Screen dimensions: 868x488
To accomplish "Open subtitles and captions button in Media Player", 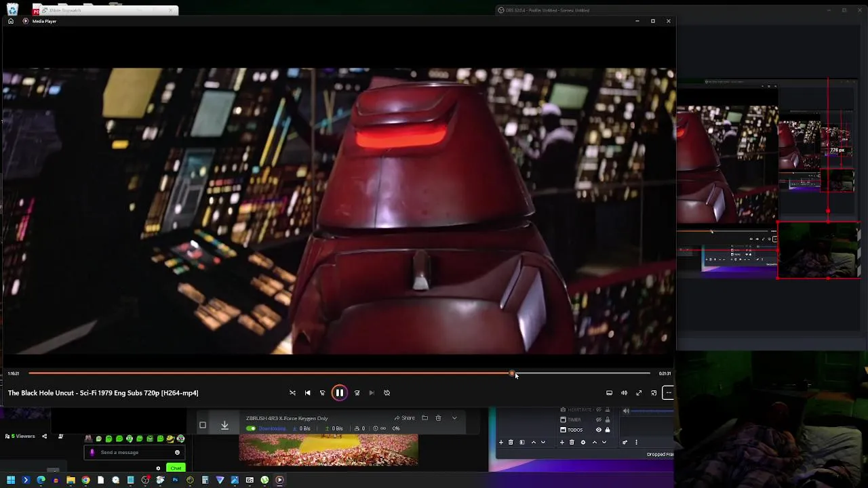I will point(609,392).
